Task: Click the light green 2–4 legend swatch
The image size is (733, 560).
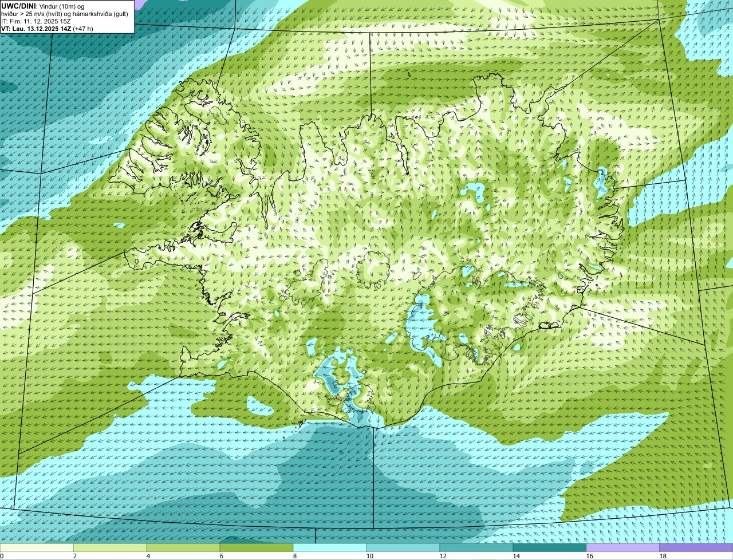Action: pyautogui.click(x=110, y=547)
